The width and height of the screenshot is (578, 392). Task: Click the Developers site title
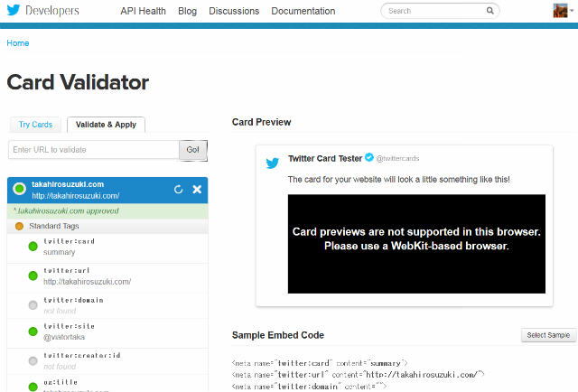52,11
